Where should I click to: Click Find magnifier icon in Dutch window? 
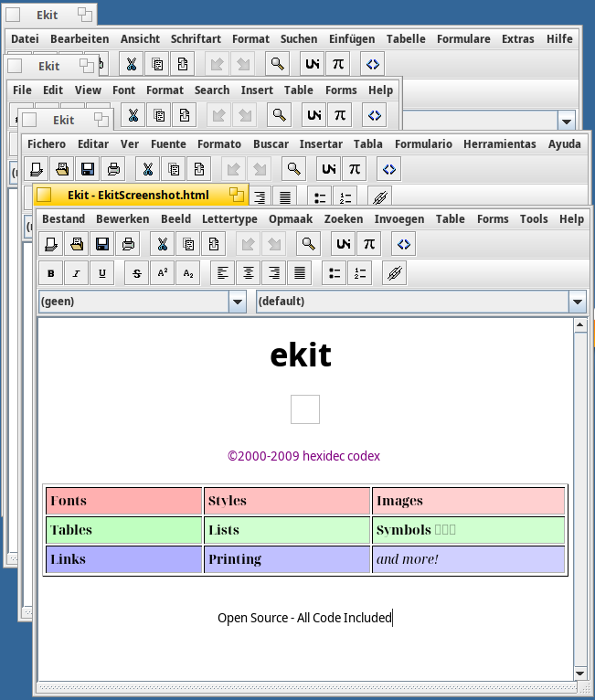pos(308,244)
